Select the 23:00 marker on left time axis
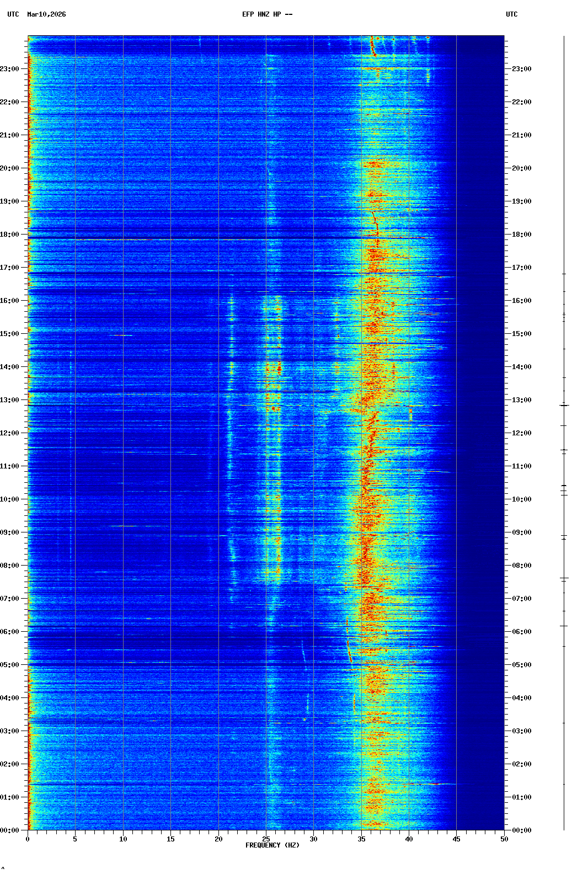This screenshot has width=588, height=874. 10,69
